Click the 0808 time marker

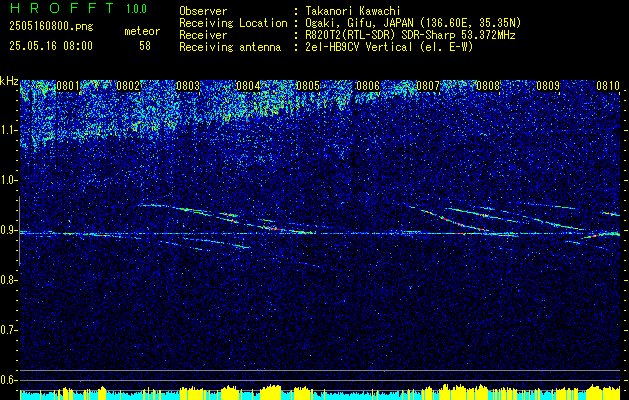pyautogui.click(x=488, y=86)
